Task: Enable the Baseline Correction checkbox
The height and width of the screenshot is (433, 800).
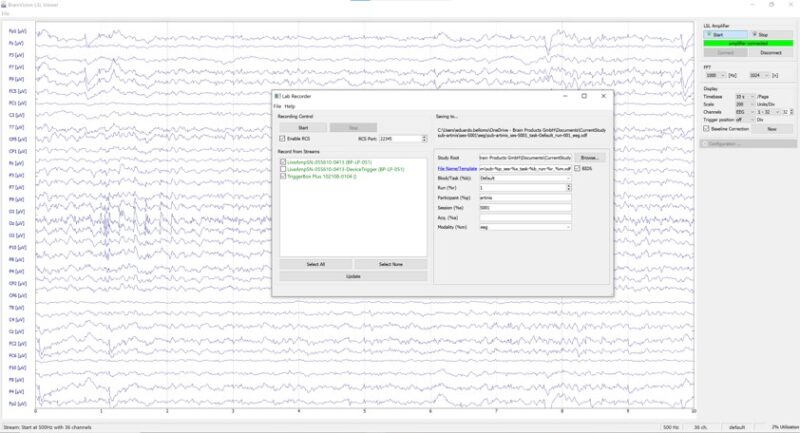Action: [x=707, y=129]
